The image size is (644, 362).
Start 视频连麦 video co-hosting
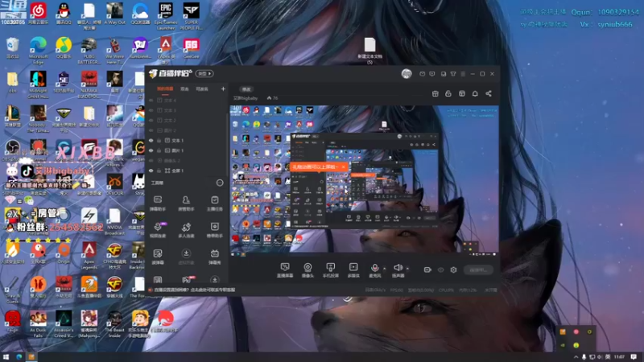point(158,230)
